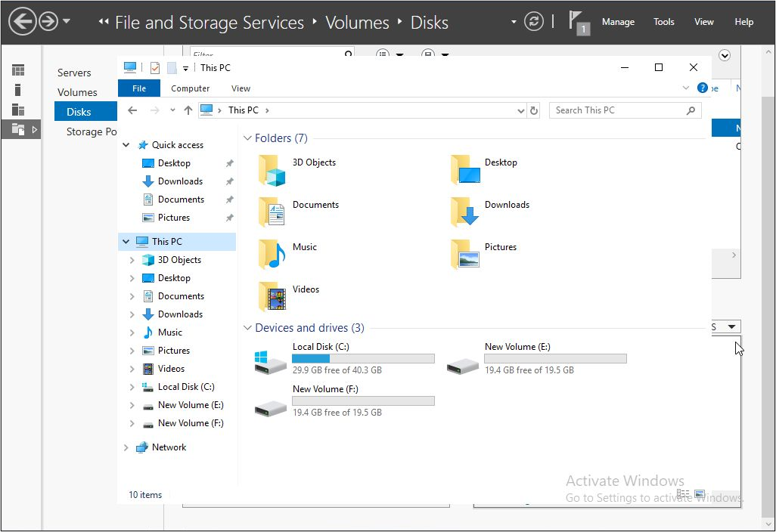This screenshot has width=776, height=532.
Task: Open the Computer ribbon tab
Action: click(190, 88)
